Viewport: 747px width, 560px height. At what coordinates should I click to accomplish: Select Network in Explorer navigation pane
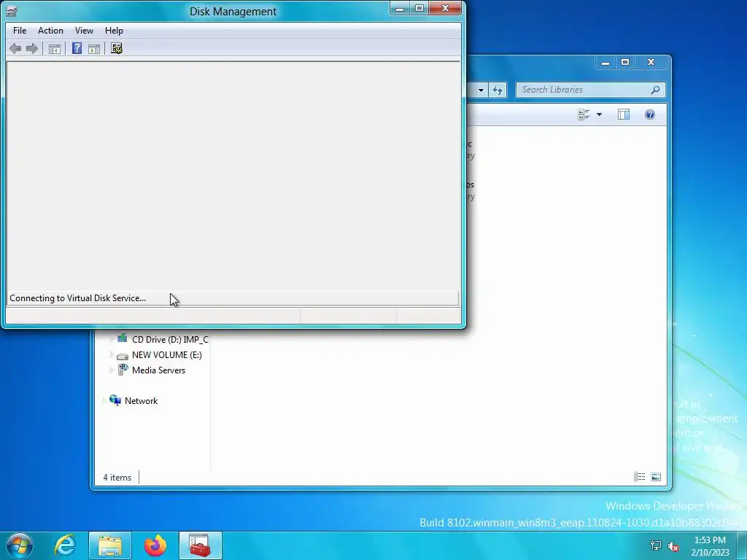(x=141, y=401)
